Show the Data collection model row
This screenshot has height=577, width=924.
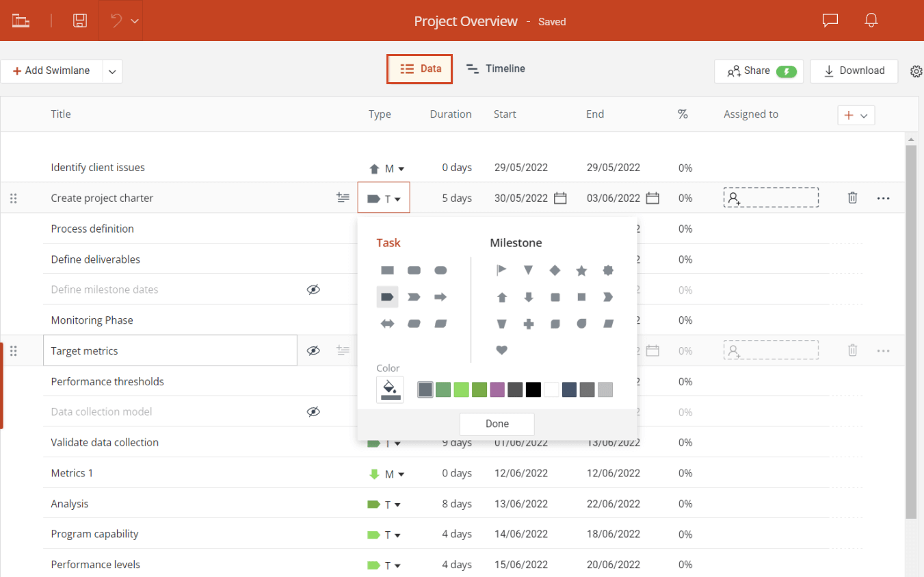pos(313,411)
